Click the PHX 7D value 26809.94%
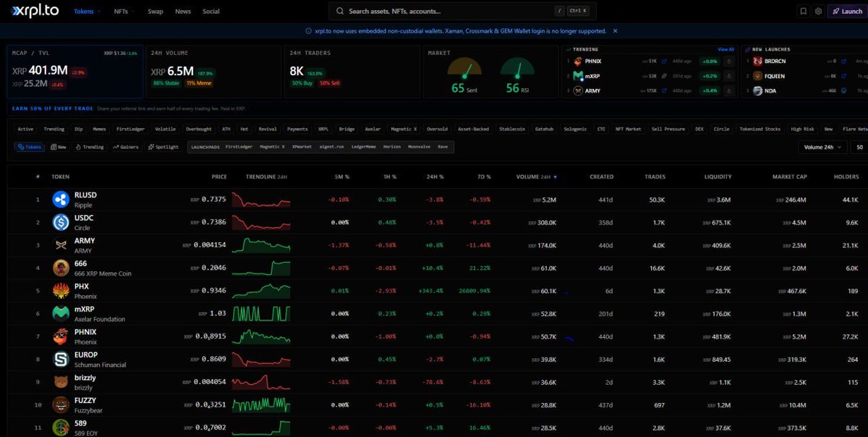 pyautogui.click(x=474, y=291)
